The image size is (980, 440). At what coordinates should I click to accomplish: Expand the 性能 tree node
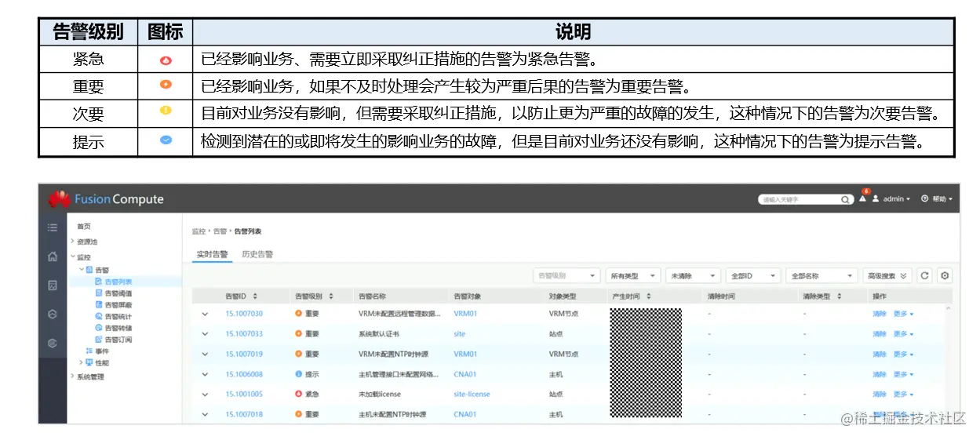click(82, 363)
